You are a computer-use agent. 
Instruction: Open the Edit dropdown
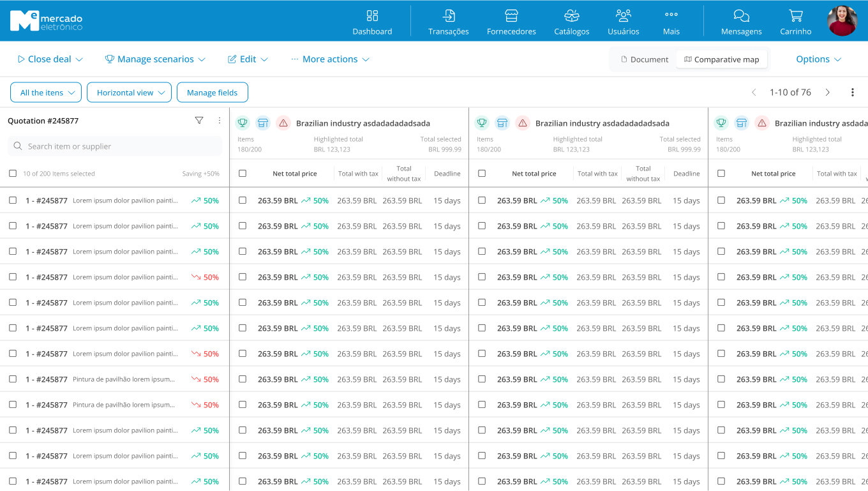tap(248, 59)
